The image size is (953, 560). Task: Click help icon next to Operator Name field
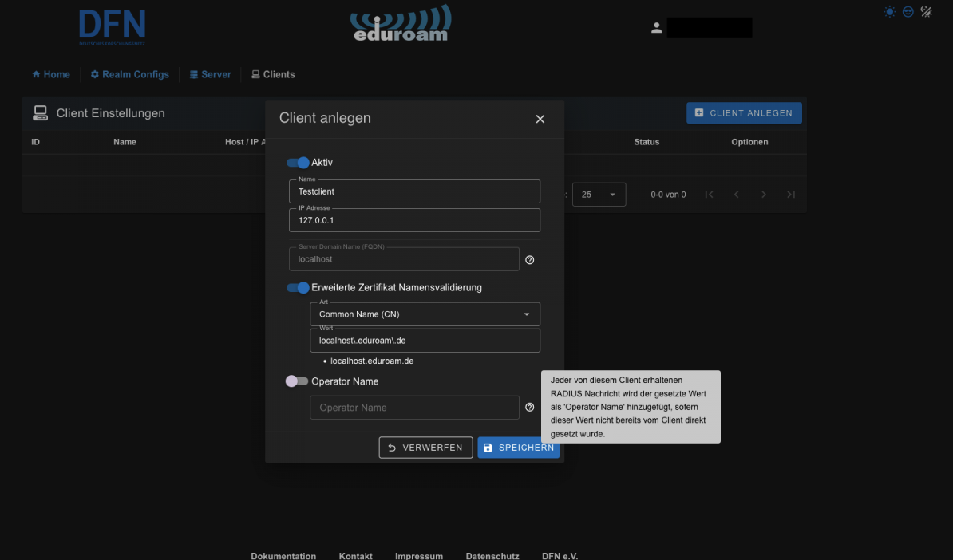(x=530, y=408)
